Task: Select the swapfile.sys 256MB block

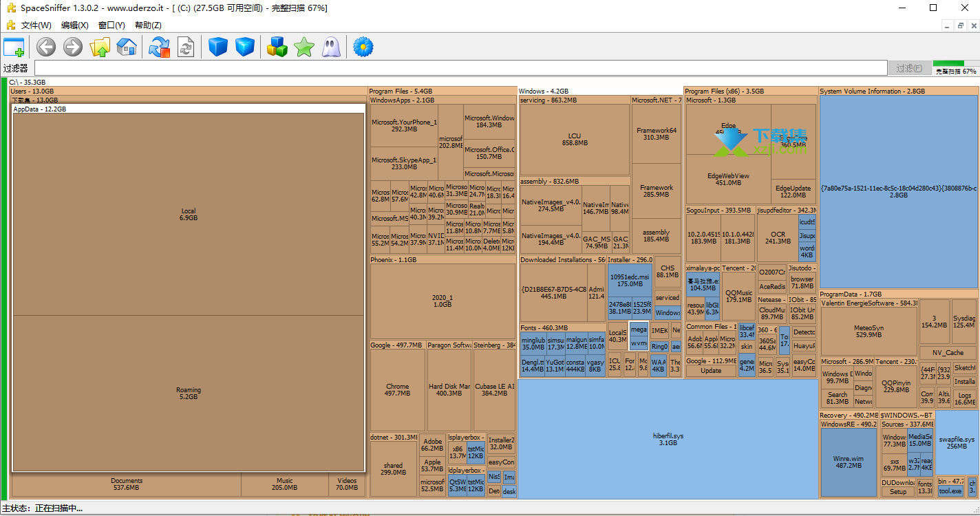Action: tap(957, 442)
